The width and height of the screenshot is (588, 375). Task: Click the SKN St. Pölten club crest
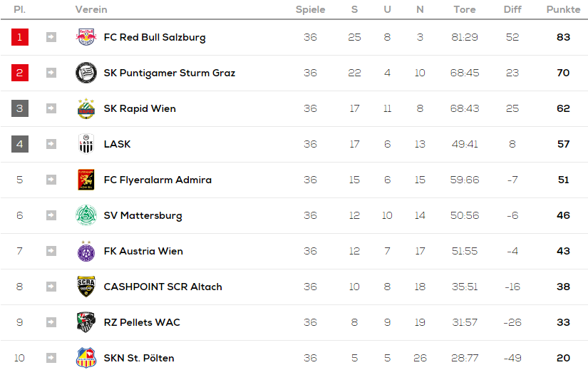point(86,358)
